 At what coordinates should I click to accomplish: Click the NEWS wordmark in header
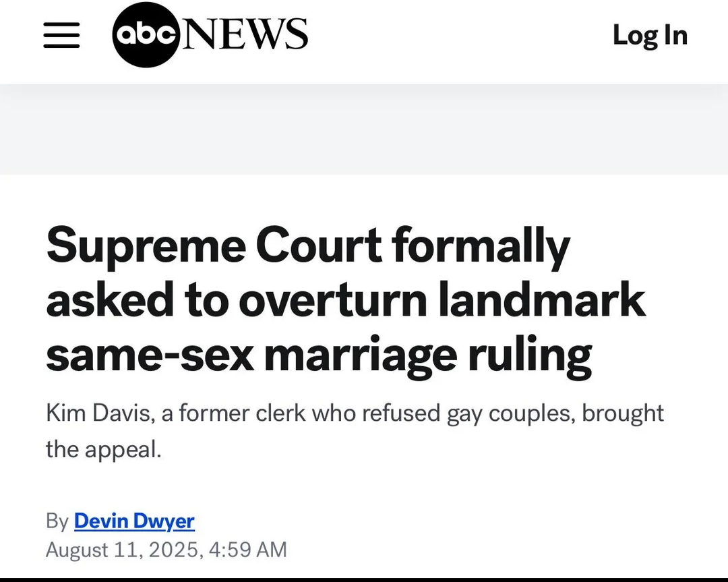[x=245, y=35]
